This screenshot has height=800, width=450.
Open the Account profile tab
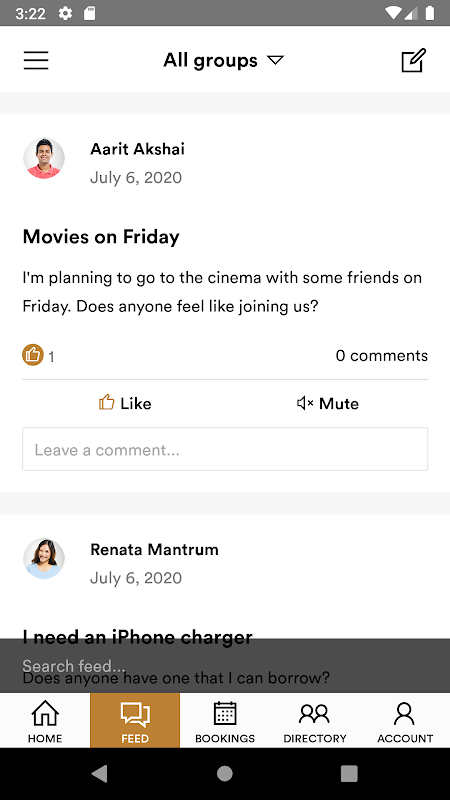pos(405,720)
